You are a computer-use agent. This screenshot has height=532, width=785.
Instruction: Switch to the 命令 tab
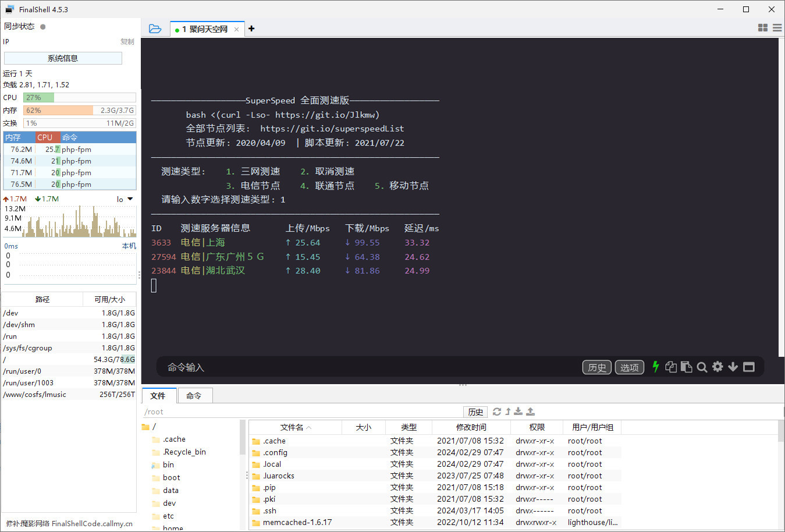coord(194,396)
